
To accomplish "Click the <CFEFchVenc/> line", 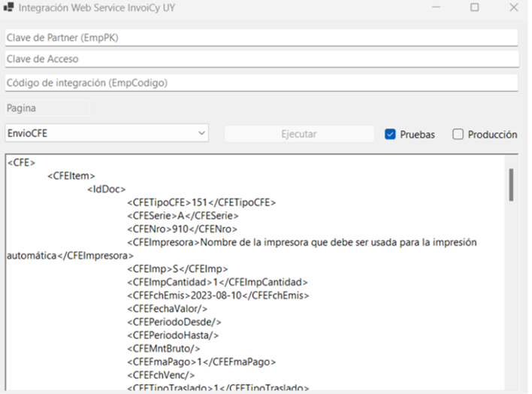I will [x=161, y=375].
